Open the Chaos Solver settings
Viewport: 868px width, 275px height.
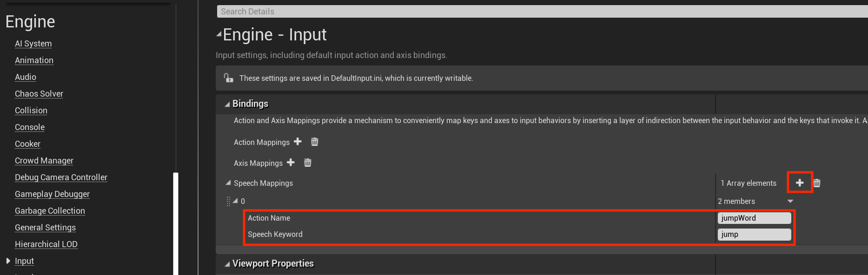point(39,93)
